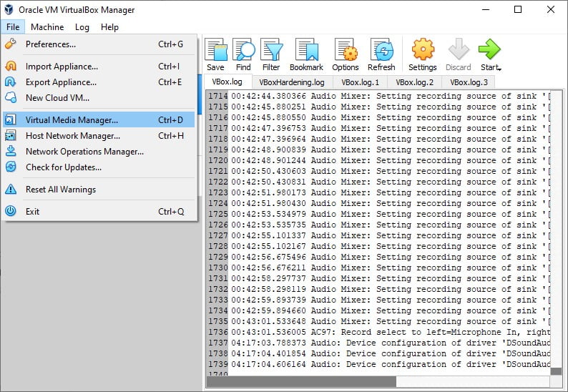
Task: Click log line 1714 text
Action: click(x=391, y=96)
